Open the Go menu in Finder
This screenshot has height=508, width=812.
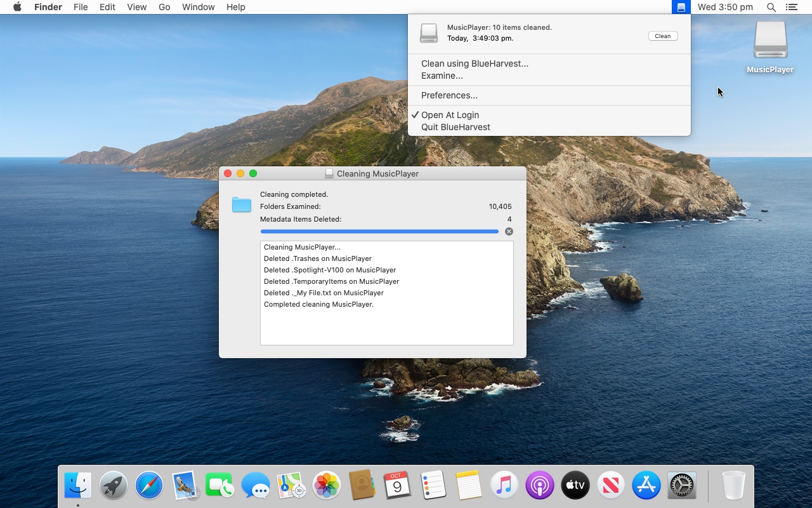coord(164,7)
